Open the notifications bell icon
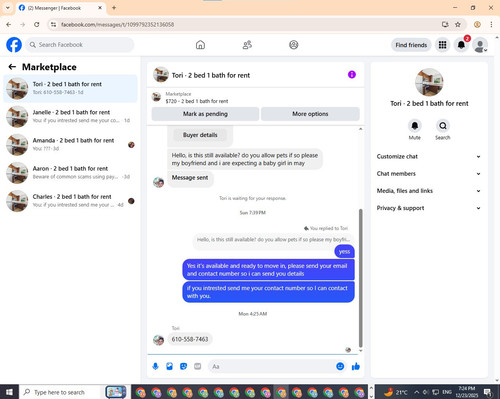Screen dimensions: 500x399 (x=461, y=45)
